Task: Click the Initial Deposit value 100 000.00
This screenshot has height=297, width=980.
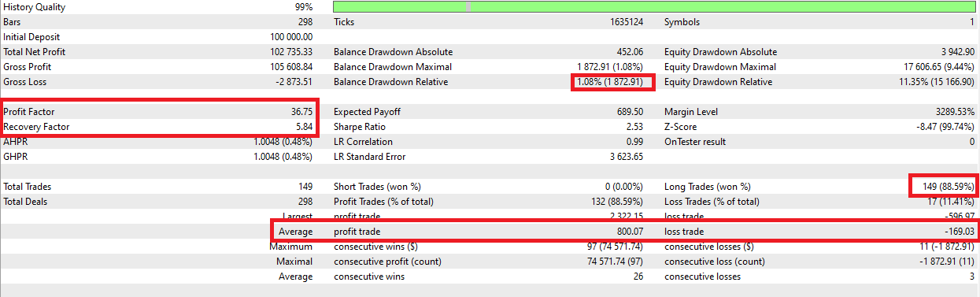Action: coord(290,37)
